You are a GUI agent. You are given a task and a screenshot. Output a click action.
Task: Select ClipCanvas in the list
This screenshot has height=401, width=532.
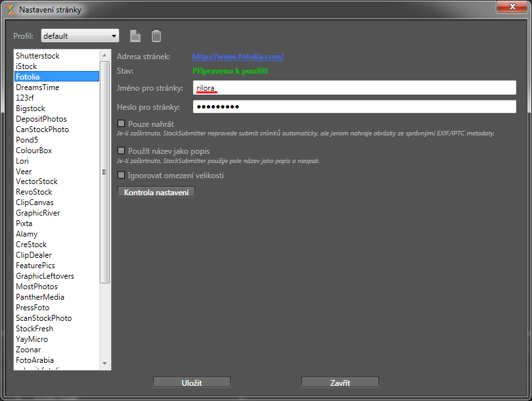[56, 202]
